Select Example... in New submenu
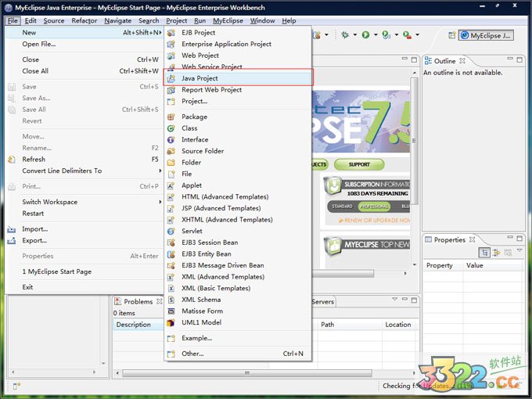This screenshot has height=399, width=532. [x=238, y=338]
